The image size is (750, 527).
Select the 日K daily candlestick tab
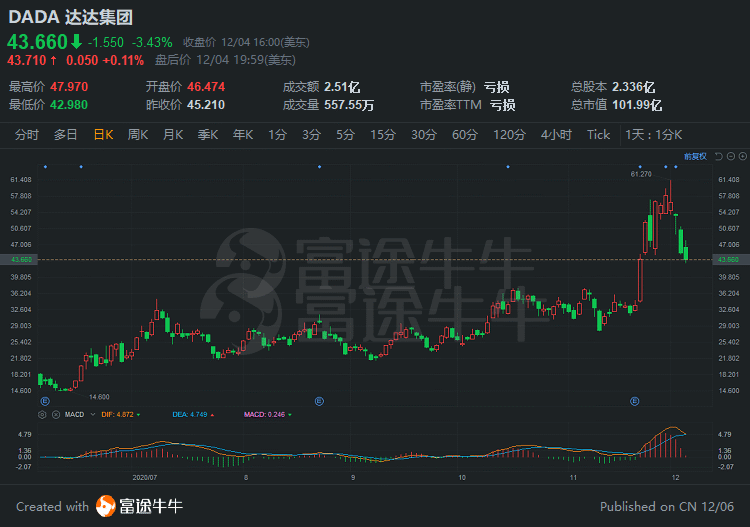tap(103, 135)
